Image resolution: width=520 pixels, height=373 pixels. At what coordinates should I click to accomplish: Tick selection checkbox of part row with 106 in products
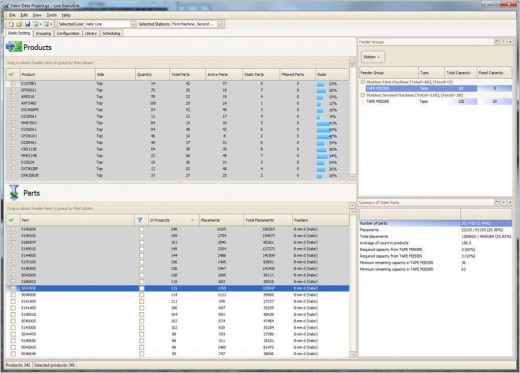(x=13, y=308)
